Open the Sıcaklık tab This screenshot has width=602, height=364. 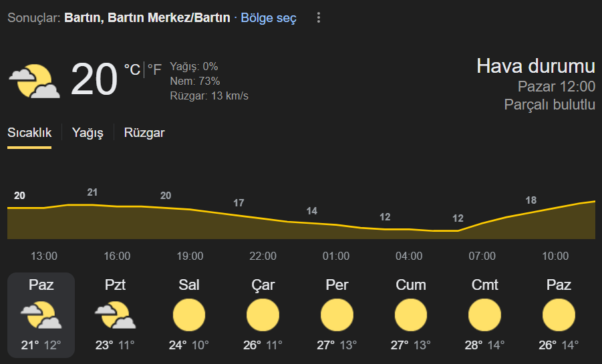pyautogui.click(x=29, y=133)
